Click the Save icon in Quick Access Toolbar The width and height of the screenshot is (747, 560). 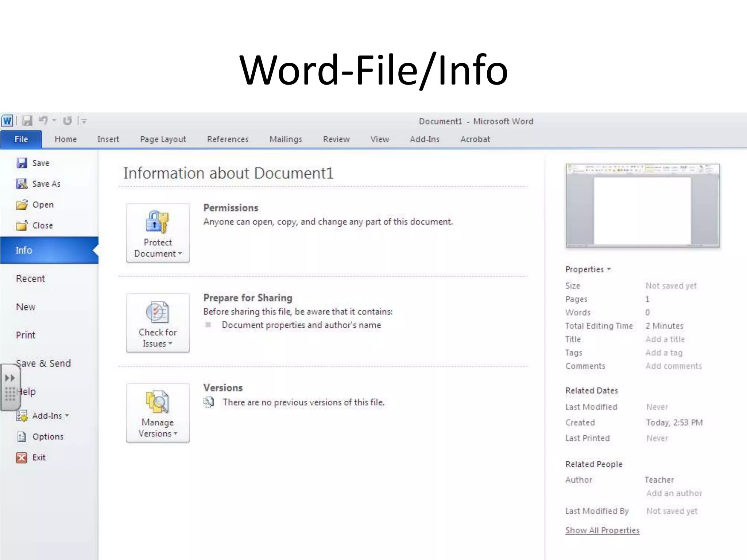27,121
